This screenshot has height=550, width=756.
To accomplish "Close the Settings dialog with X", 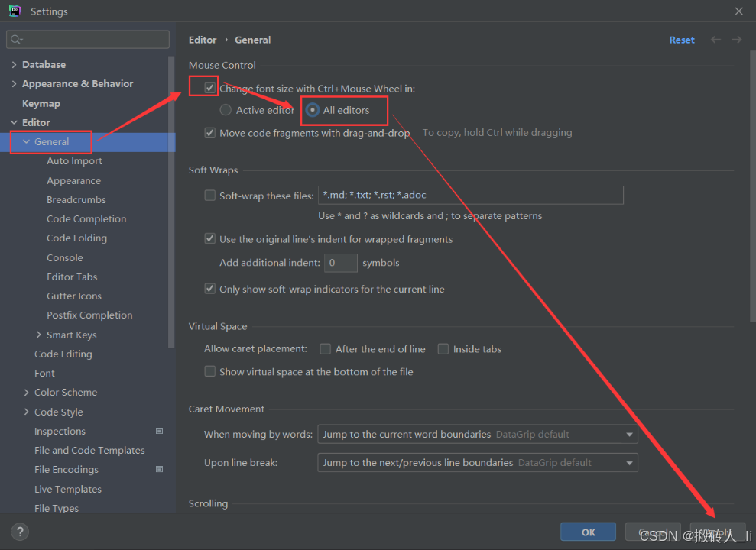I will tap(738, 11).
